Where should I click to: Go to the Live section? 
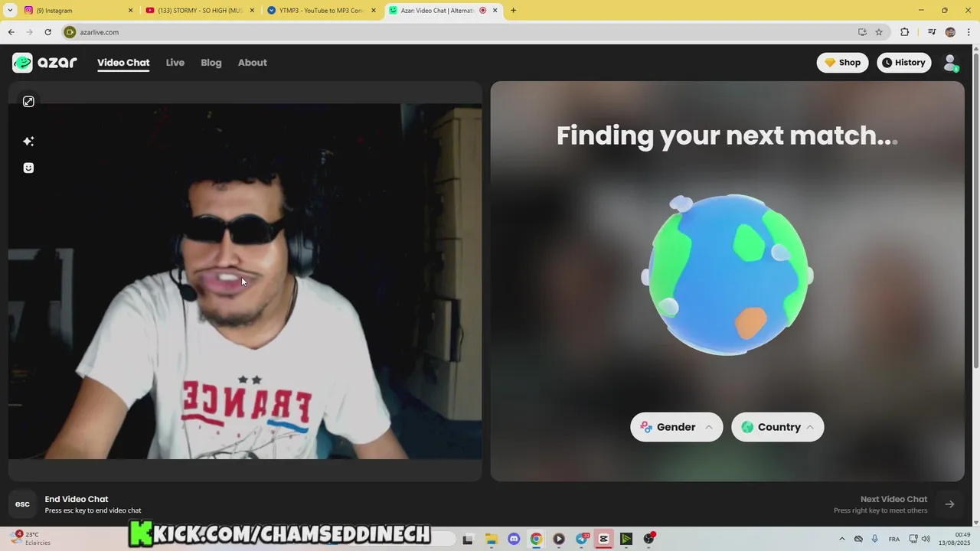point(175,63)
